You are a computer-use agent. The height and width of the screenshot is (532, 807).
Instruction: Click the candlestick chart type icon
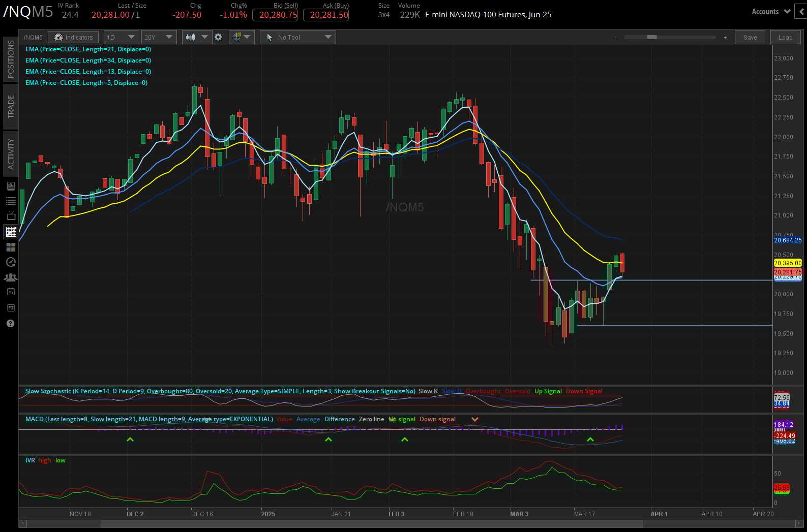191,37
